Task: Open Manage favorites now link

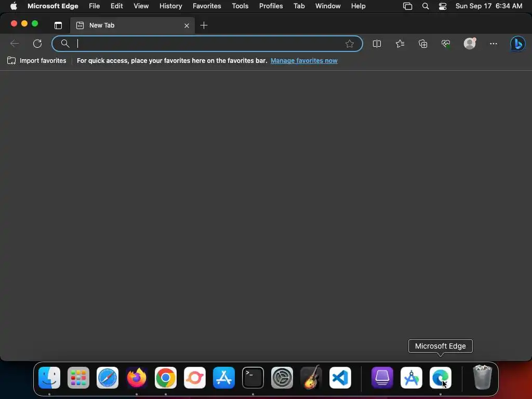Action: point(304,61)
